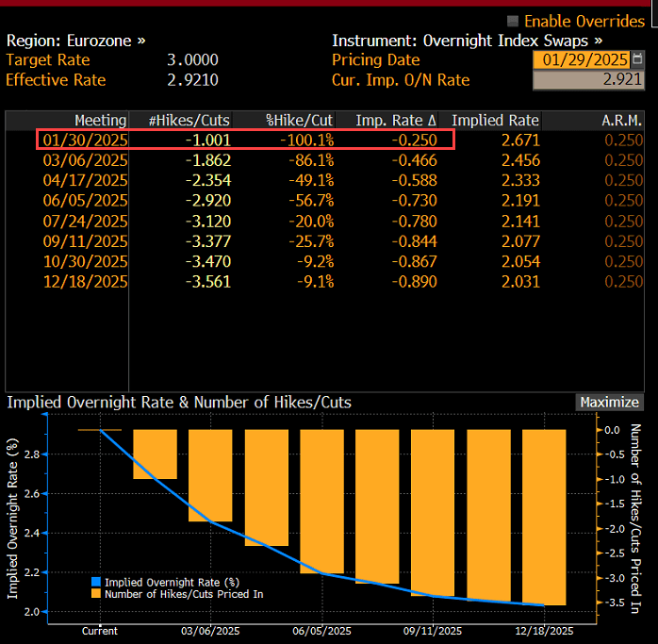Click the -0.466 implied rate change
The height and width of the screenshot is (644, 658).
point(414,160)
